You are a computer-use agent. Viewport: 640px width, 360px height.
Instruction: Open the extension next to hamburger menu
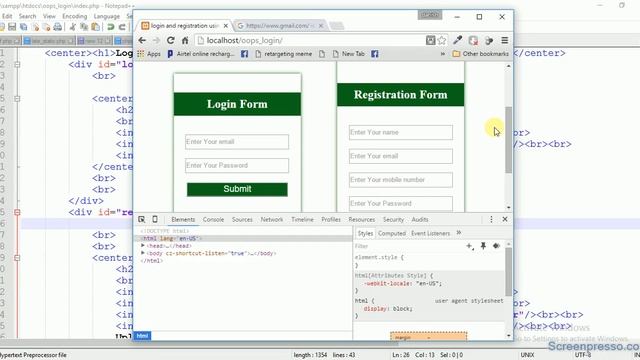[x=489, y=40]
